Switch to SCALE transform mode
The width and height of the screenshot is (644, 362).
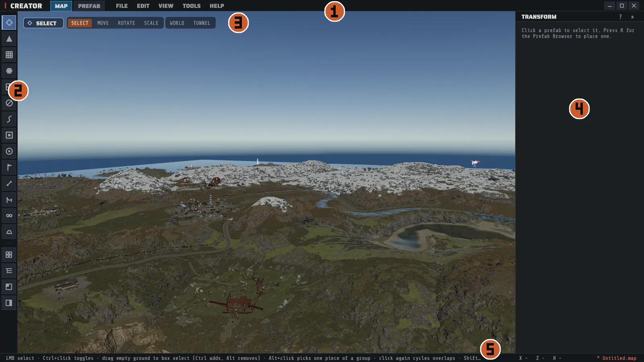[x=151, y=23]
